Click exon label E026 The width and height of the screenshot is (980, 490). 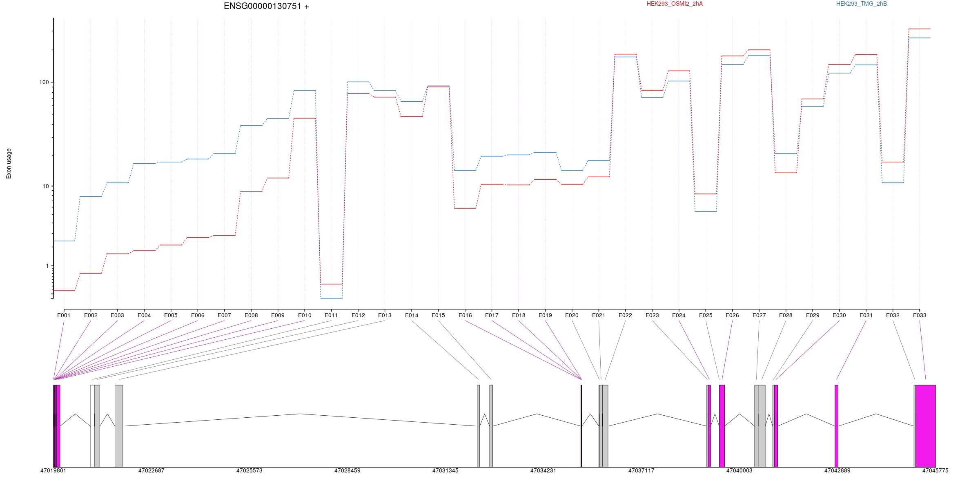tap(732, 315)
